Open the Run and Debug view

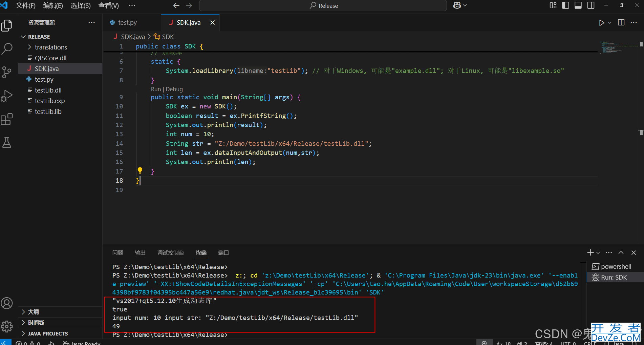(x=7, y=96)
